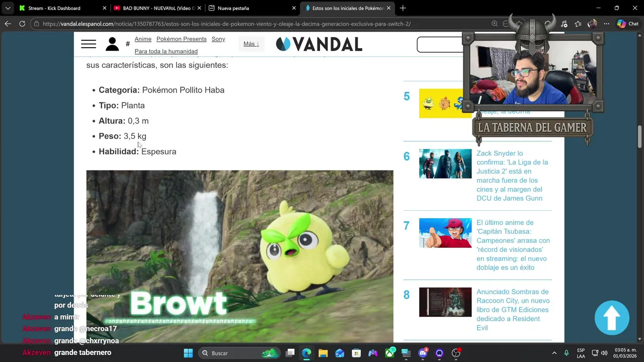The width and height of the screenshot is (644, 362).
Task: Click the hashtag trending symbol
Action: (x=128, y=44)
